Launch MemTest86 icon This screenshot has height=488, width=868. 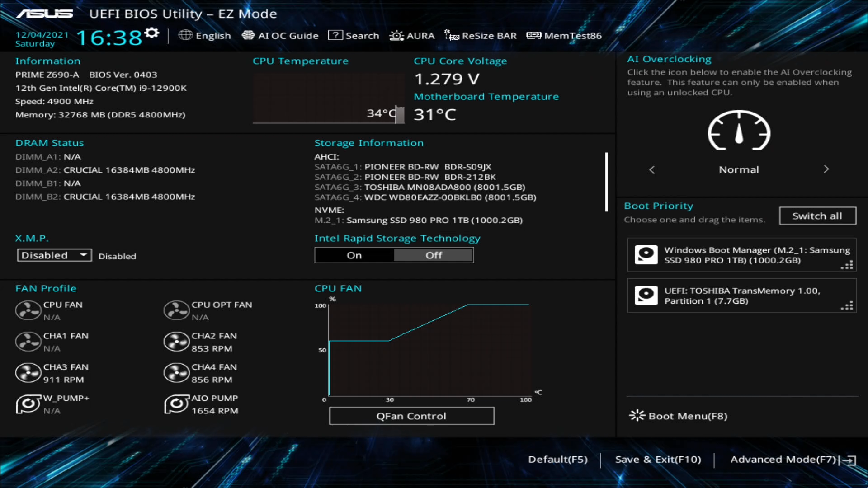[534, 35]
